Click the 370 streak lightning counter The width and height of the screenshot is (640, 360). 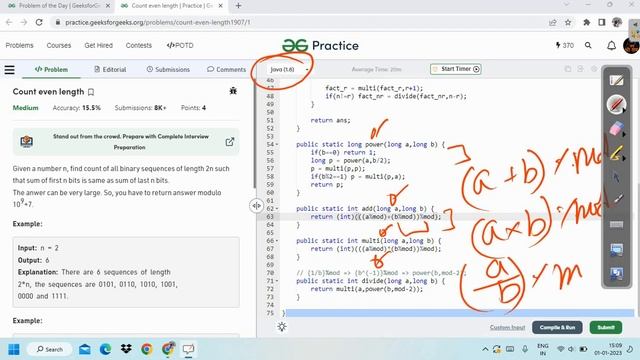[564, 45]
